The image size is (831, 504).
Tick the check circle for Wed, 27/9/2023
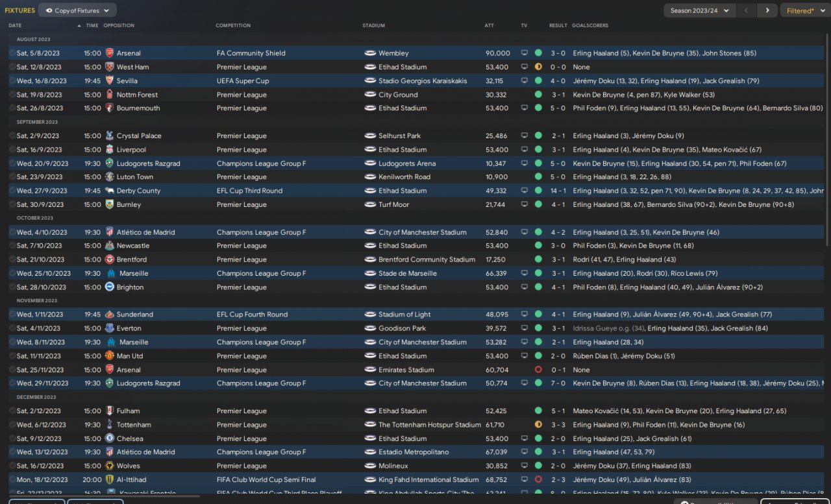coord(12,191)
